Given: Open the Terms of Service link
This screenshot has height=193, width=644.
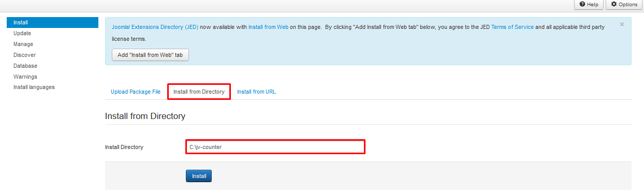Looking at the screenshot, I should click(513, 26).
